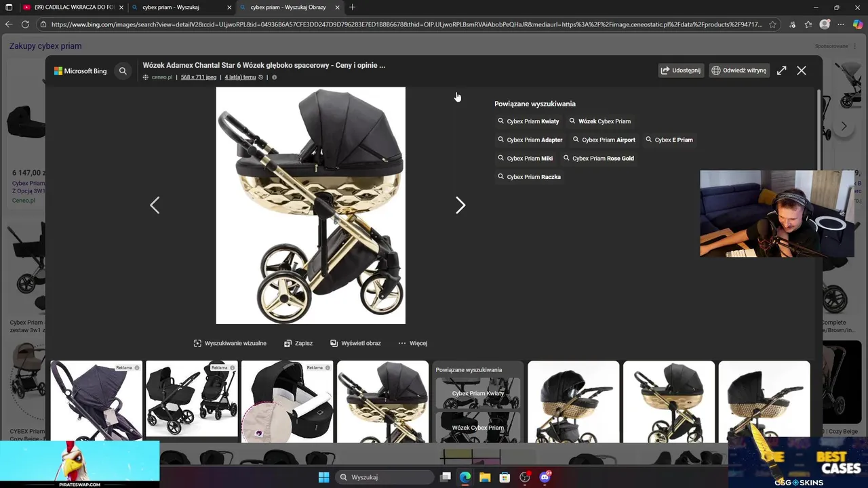Open the browser profile avatar
868x488 pixels.
click(825, 24)
